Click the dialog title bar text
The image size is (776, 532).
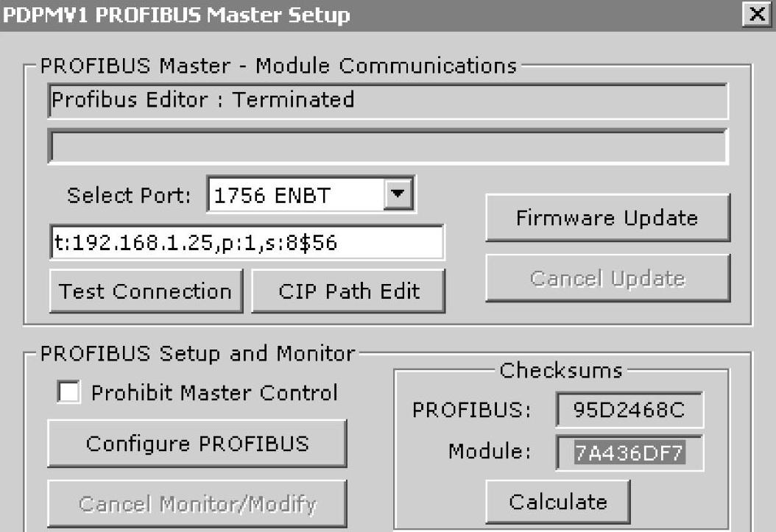click(176, 15)
